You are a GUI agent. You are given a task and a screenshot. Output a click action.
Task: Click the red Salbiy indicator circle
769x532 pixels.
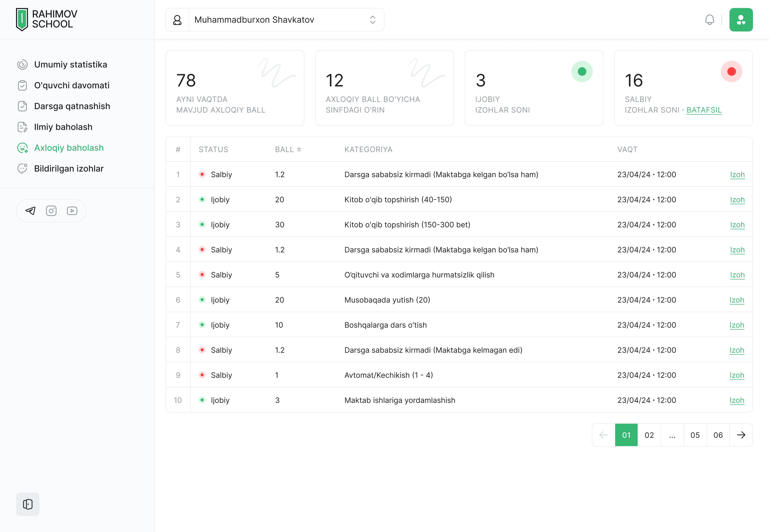tap(731, 71)
